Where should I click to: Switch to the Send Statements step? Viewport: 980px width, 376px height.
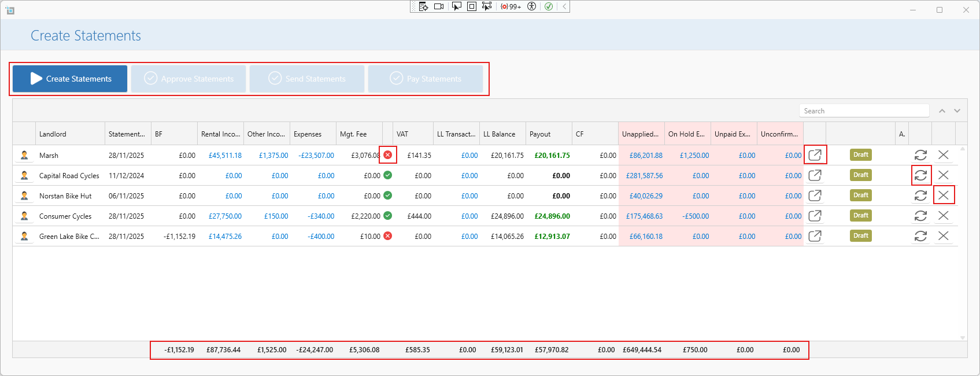pyautogui.click(x=307, y=79)
